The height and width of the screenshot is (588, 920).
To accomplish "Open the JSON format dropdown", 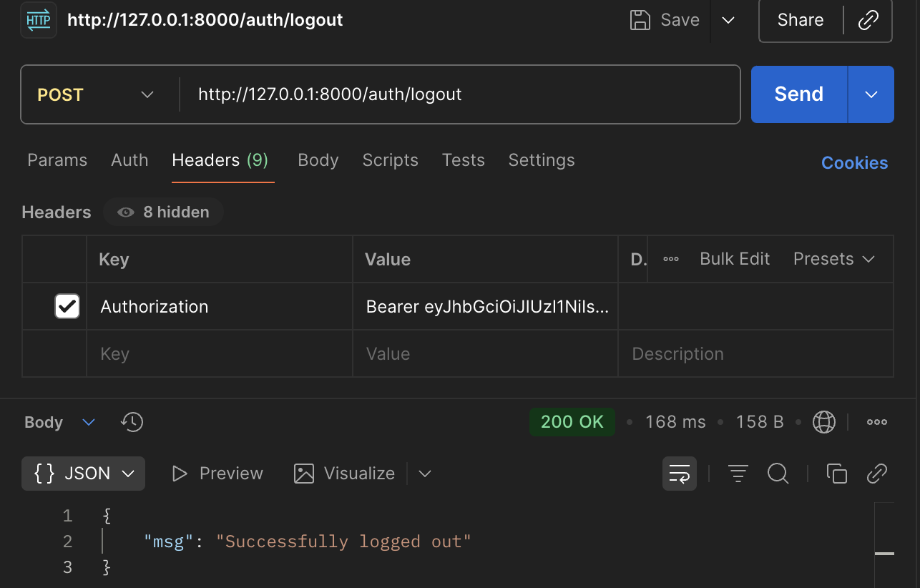I will [84, 474].
